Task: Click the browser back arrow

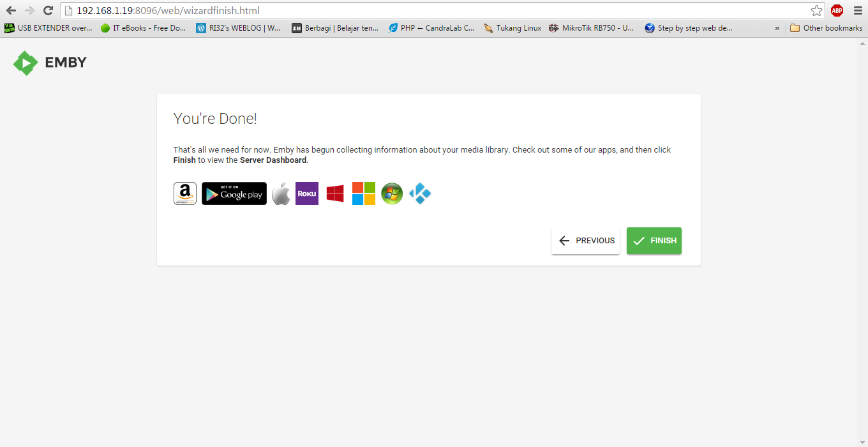Action: tap(11, 10)
